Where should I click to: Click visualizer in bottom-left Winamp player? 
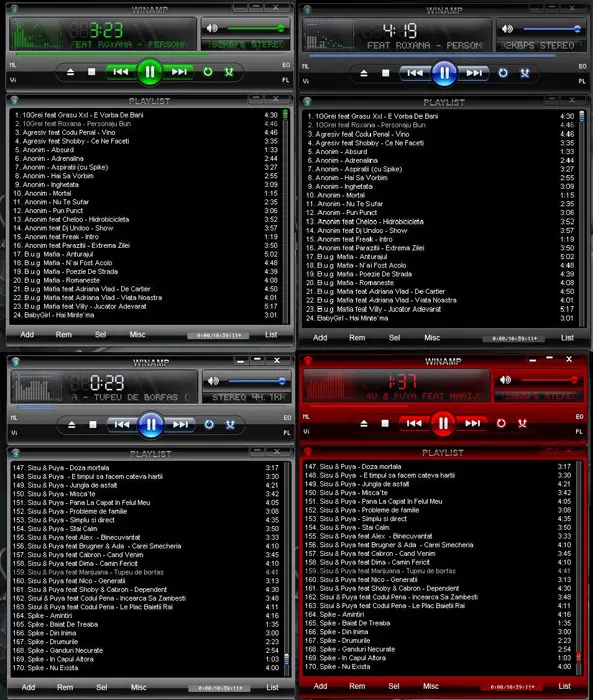[x=38, y=387]
